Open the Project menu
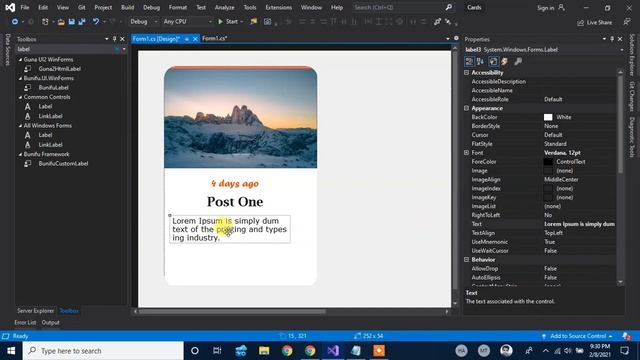640x360 pixels. 103,7
